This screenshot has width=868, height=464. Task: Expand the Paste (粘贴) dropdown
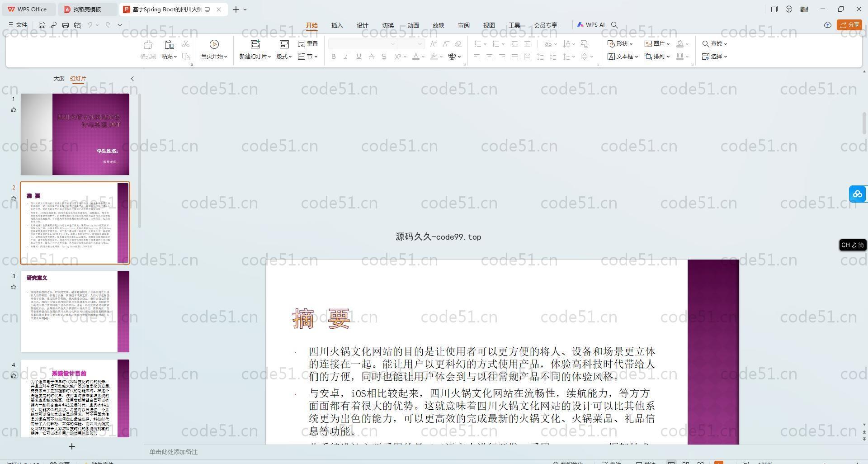click(x=170, y=57)
